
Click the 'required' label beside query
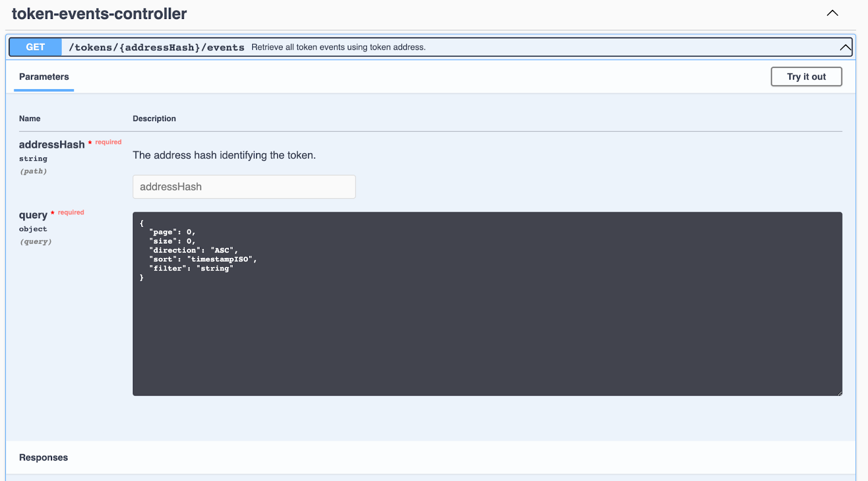pyautogui.click(x=71, y=212)
